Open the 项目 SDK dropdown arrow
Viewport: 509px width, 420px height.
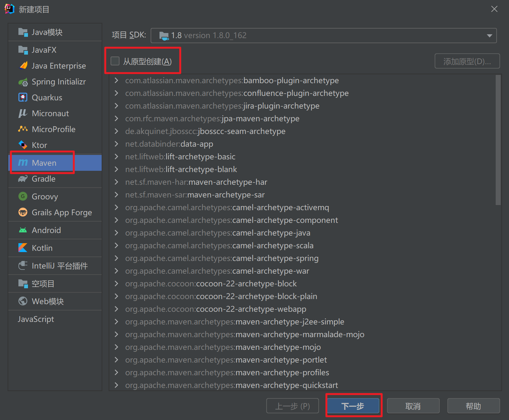489,36
